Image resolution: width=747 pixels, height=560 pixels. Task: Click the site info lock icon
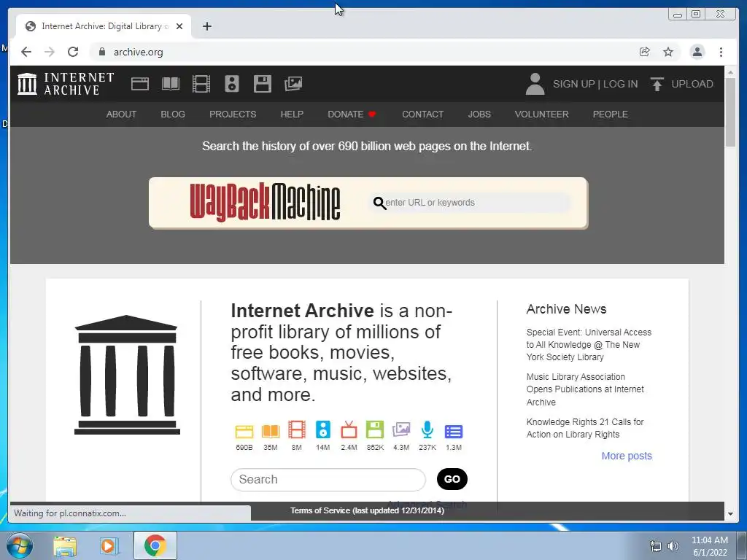pos(101,52)
